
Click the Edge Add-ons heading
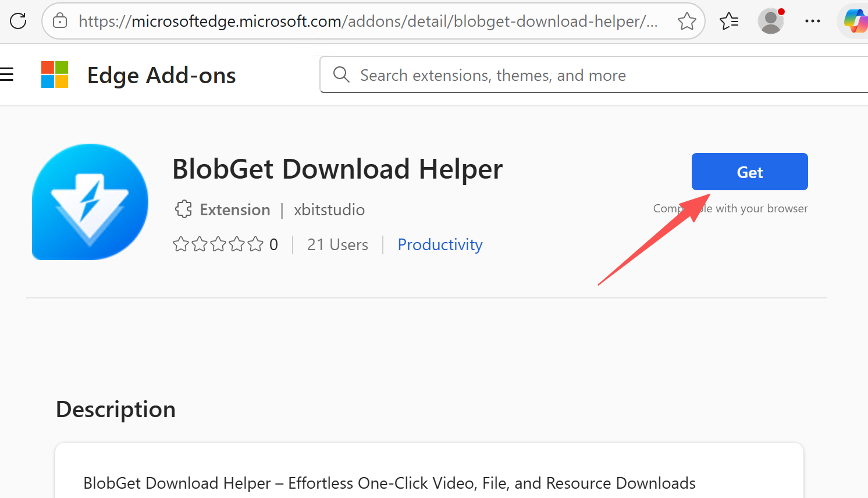161,74
